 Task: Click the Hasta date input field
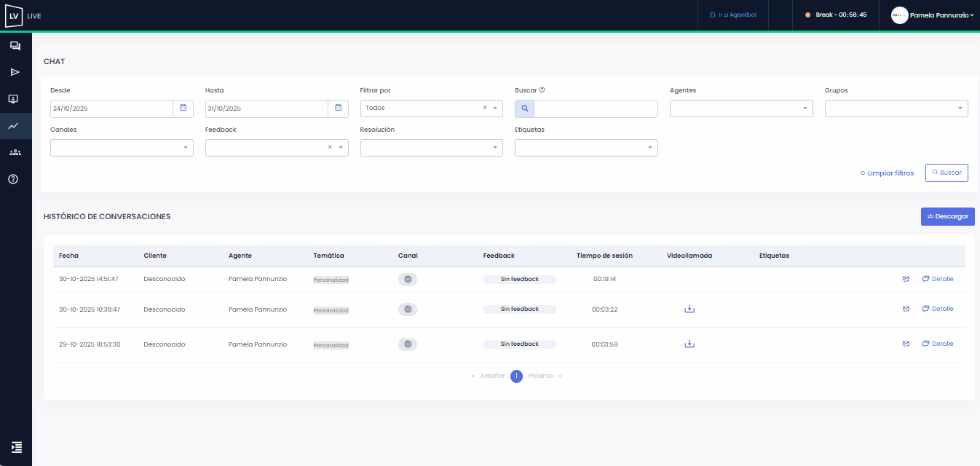[266, 108]
